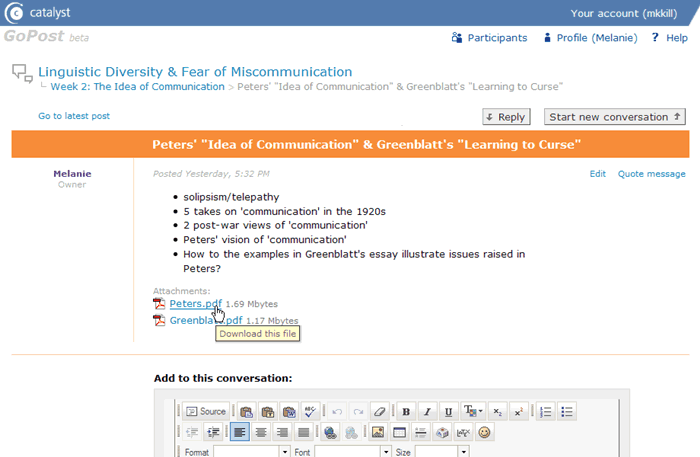
Task: Toggle subscript formatting
Action: click(x=497, y=411)
